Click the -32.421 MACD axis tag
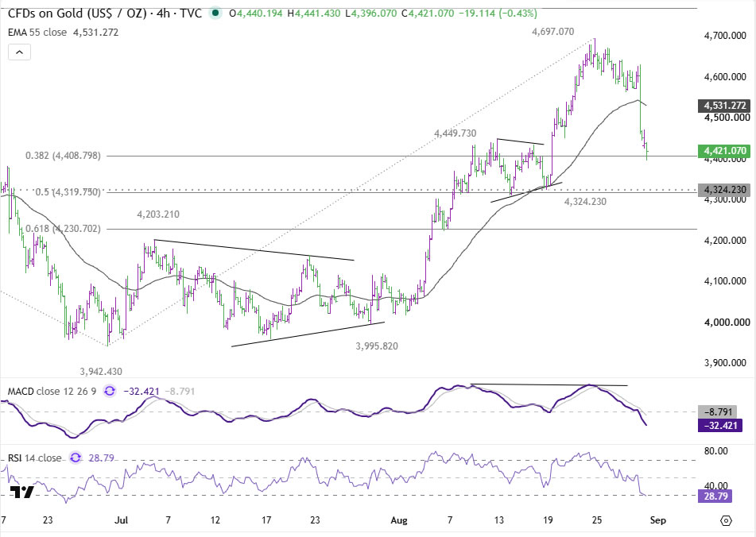This screenshot has height=537, width=756. [720, 426]
